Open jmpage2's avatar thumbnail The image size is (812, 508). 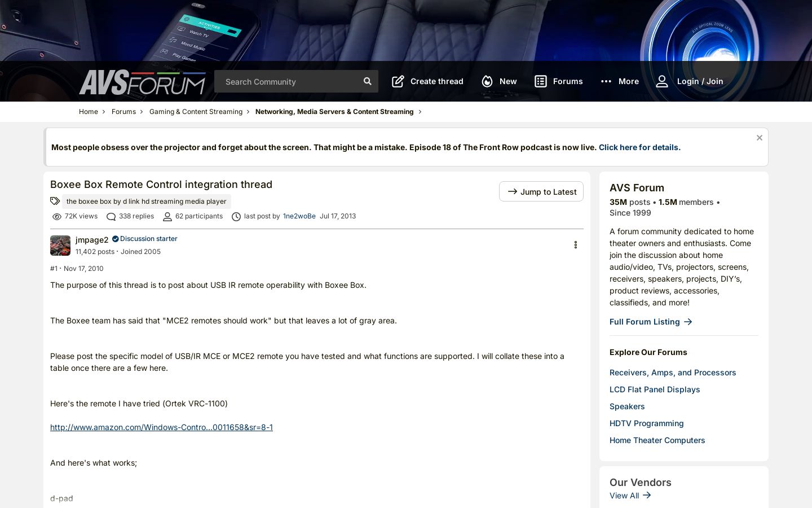(x=60, y=246)
